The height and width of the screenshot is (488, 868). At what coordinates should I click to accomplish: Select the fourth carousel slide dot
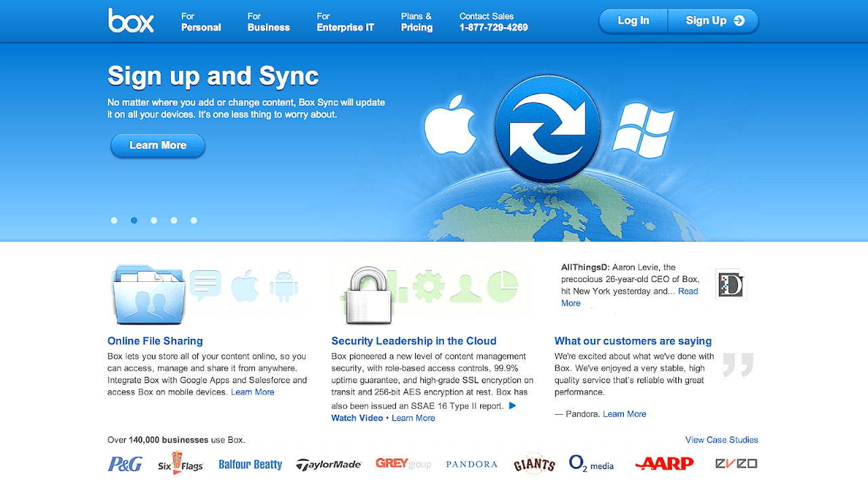point(174,220)
